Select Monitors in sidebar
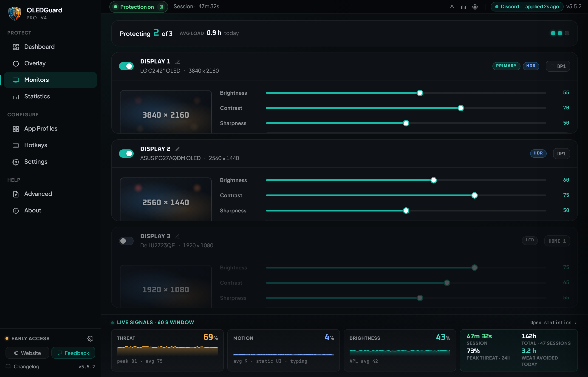The image size is (588, 377). coord(50,80)
